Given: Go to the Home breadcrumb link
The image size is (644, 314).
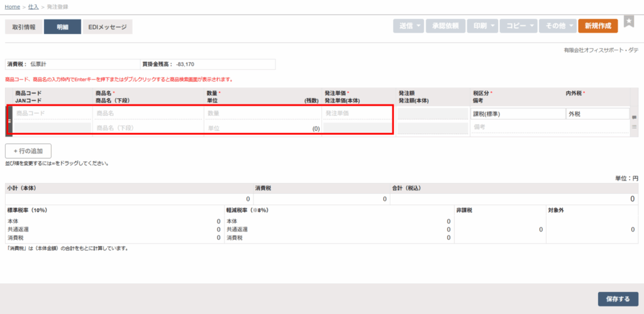Looking at the screenshot, I should click(12, 6).
